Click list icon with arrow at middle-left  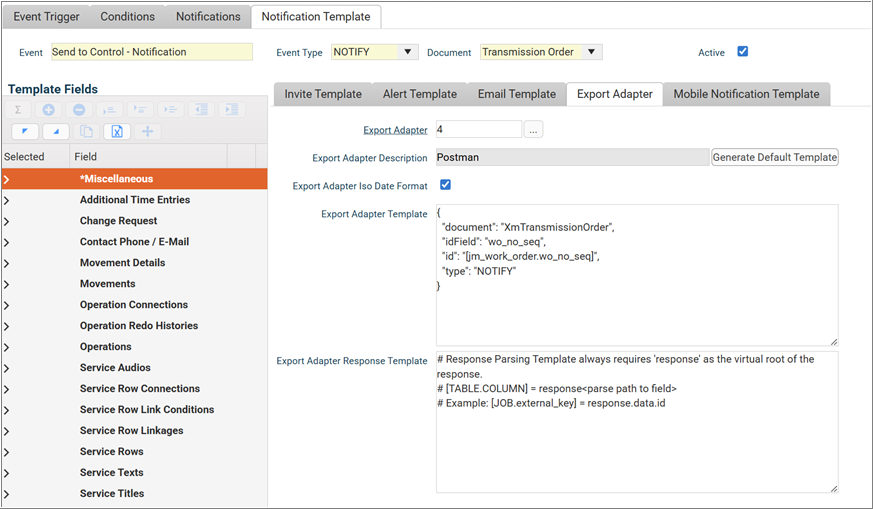click(171, 110)
